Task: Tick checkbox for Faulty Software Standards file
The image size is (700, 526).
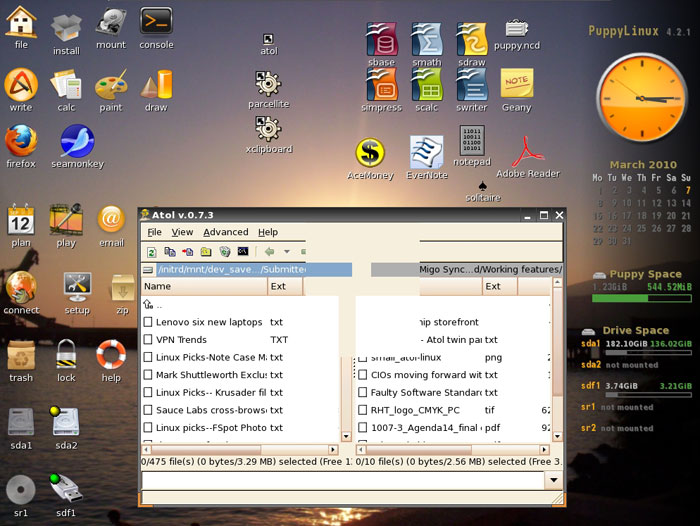Action: [363, 392]
